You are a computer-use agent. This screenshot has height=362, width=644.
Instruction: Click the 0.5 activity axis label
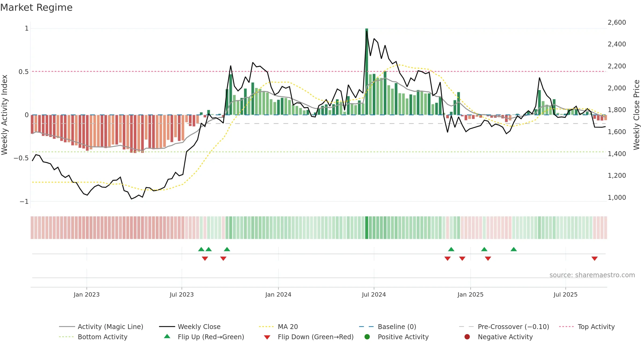pos(23,72)
